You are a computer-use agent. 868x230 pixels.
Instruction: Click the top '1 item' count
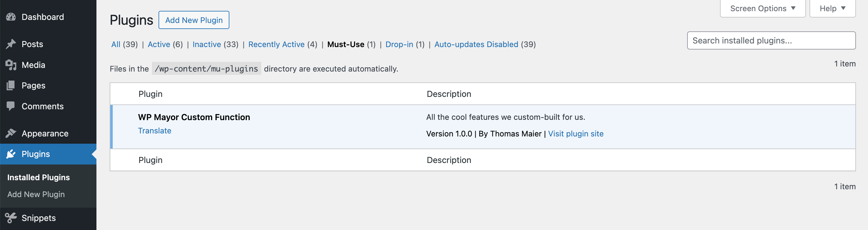pyautogui.click(x=845, y=64)
